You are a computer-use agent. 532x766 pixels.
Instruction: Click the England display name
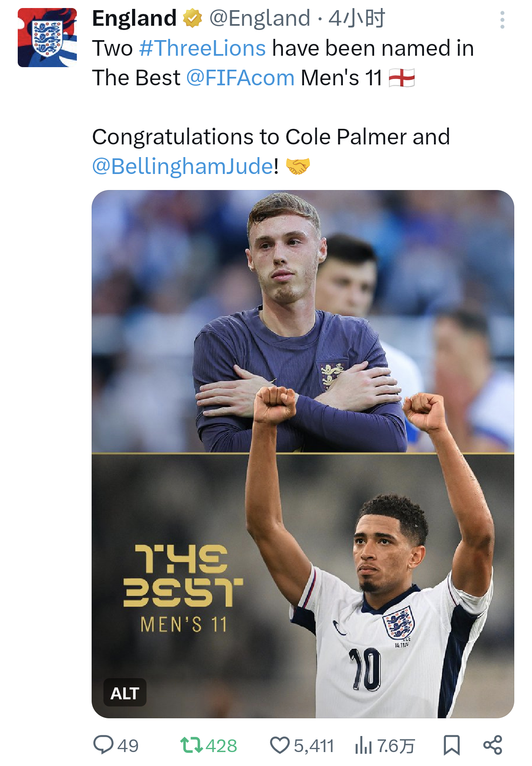coord(134,19)
